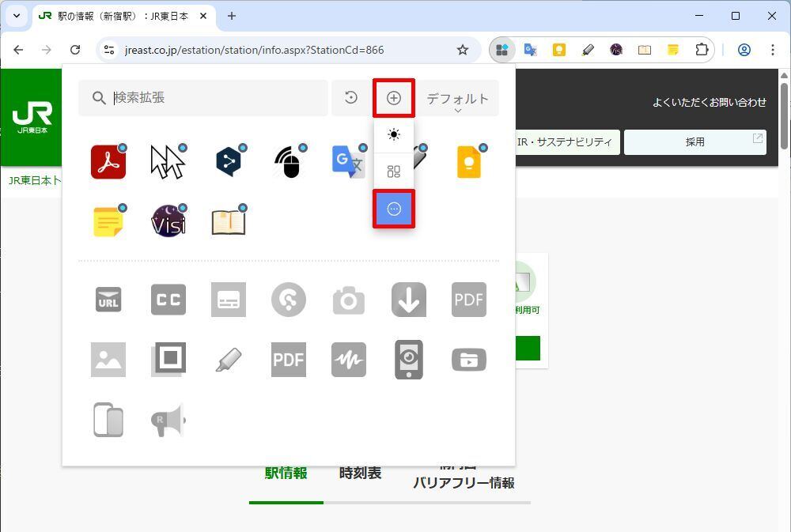Focus the extension search field
The width and height of the screenshot is (791, 532).
click(x=202, y=98)
